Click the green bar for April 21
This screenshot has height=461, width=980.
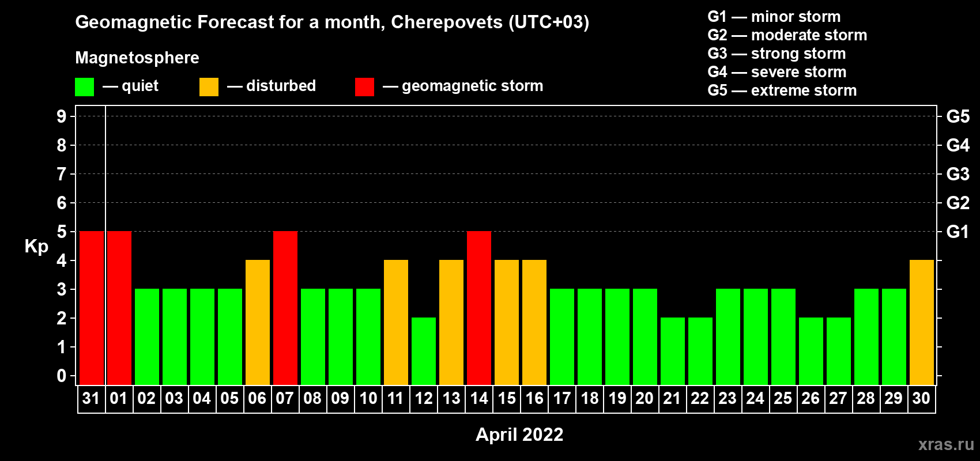point(673,351)
